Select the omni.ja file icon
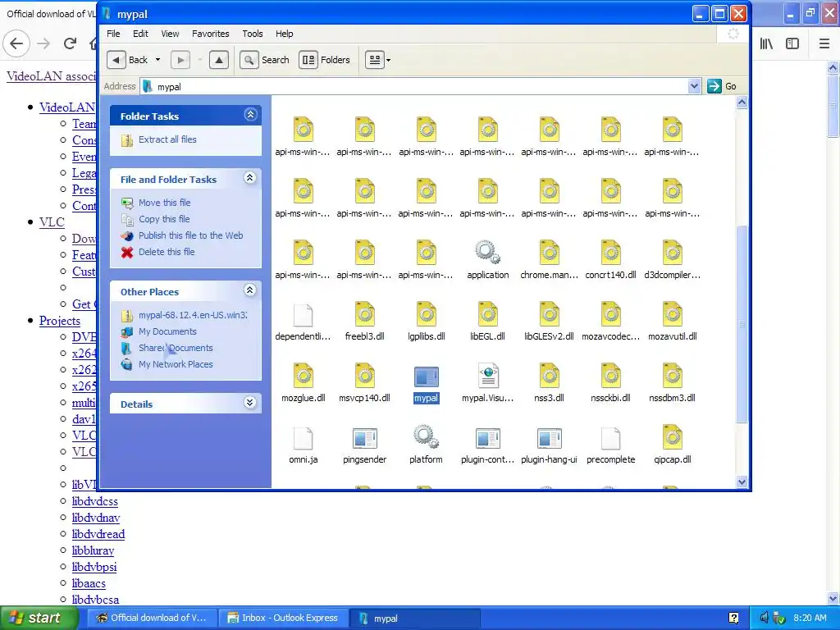The width and height of the screenshot is (840, 630). pyautogui.click(x=304, y=438)
